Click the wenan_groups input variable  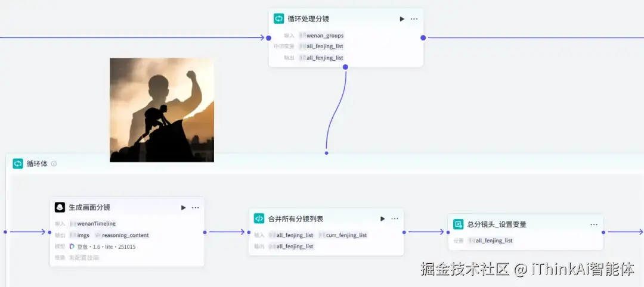[321, 36]
